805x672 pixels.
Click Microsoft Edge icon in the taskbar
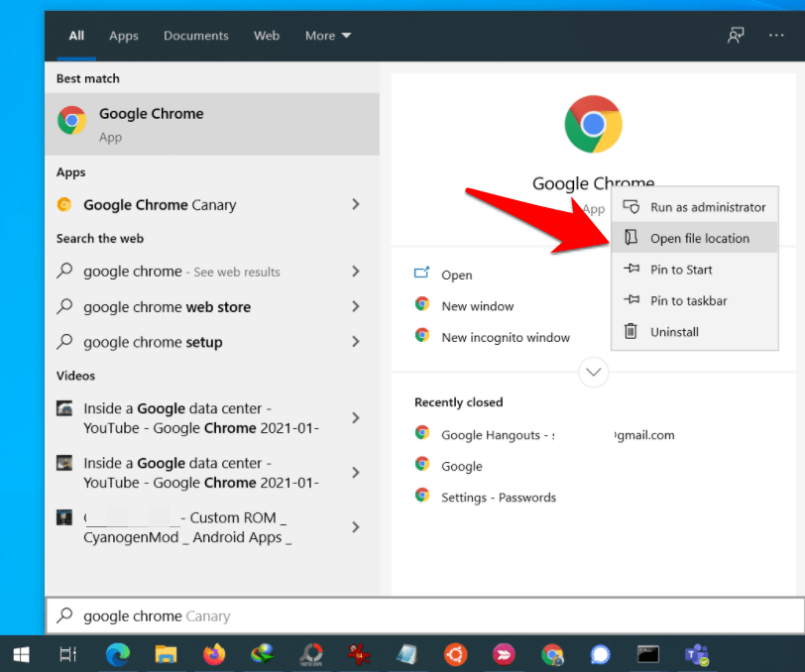[x=118, y=654]
